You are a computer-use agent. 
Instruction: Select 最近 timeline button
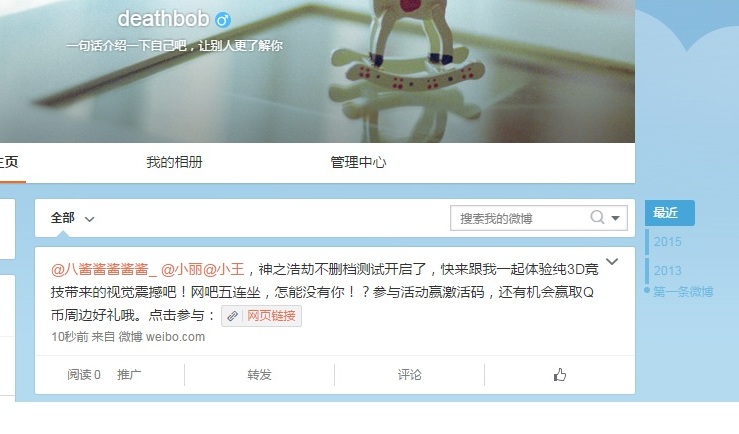(669, 213)
